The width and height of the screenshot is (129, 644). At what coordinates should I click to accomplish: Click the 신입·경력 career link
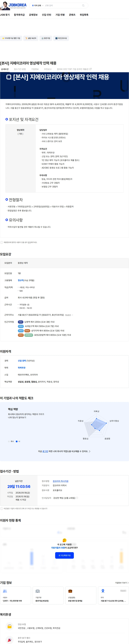pos(22,361)
